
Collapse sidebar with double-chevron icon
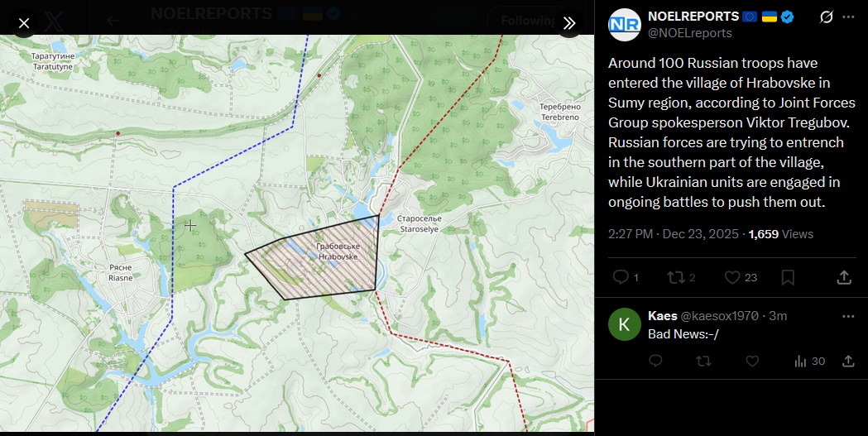pyautogui.click(x=569, y=22)
